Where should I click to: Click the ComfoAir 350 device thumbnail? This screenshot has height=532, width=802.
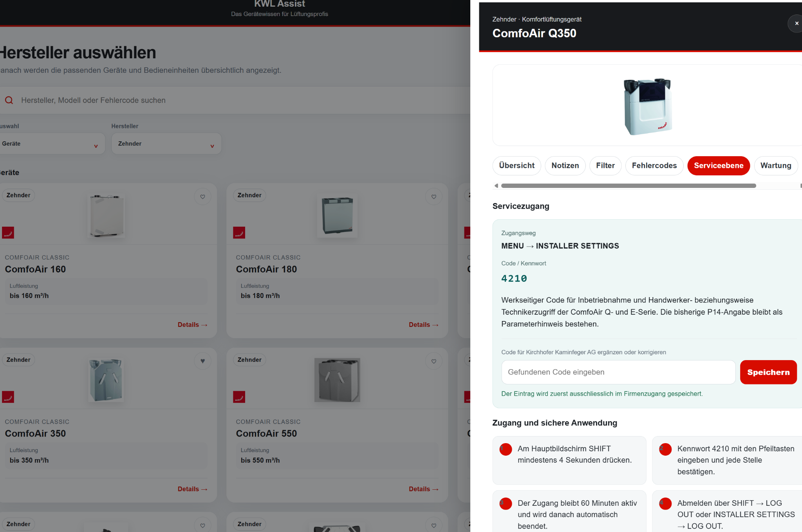tap(106, 380)
